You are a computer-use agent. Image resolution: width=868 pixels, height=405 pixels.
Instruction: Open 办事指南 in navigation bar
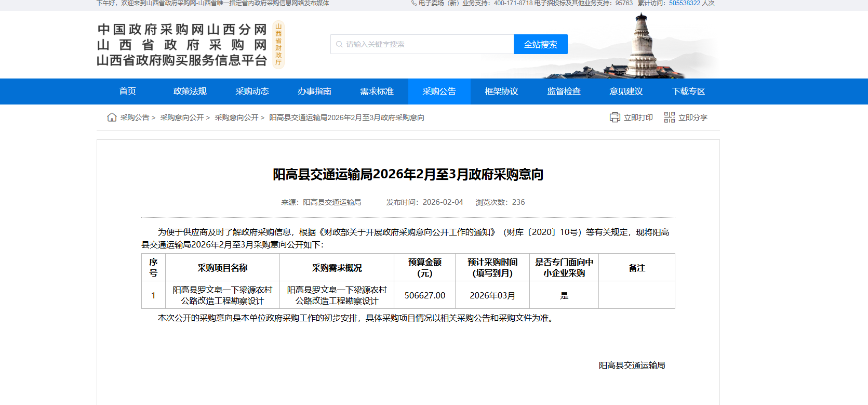coord(315,92)
